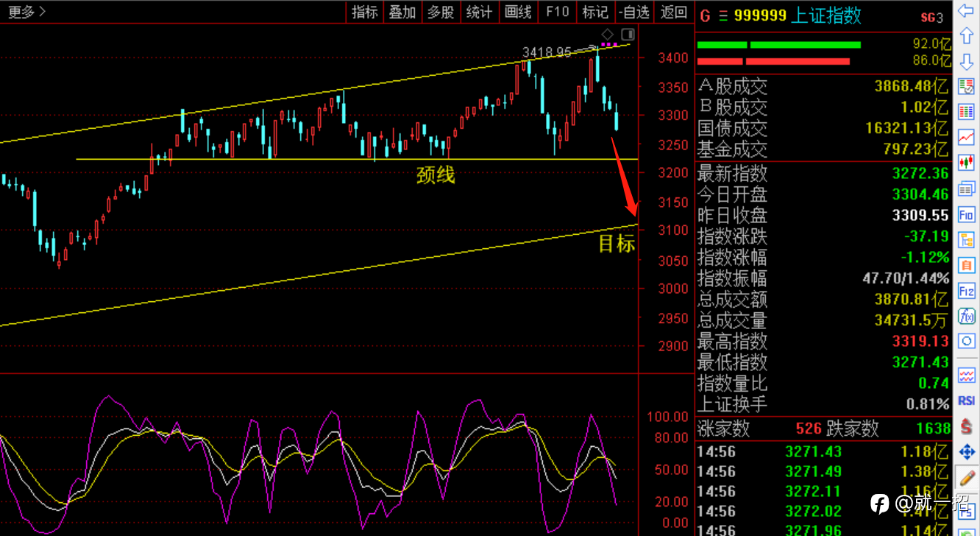The height and width of the screenshot is (536, 980).
Task: Click the red S icon in sidebar
Action: click(x=966, y=426)
